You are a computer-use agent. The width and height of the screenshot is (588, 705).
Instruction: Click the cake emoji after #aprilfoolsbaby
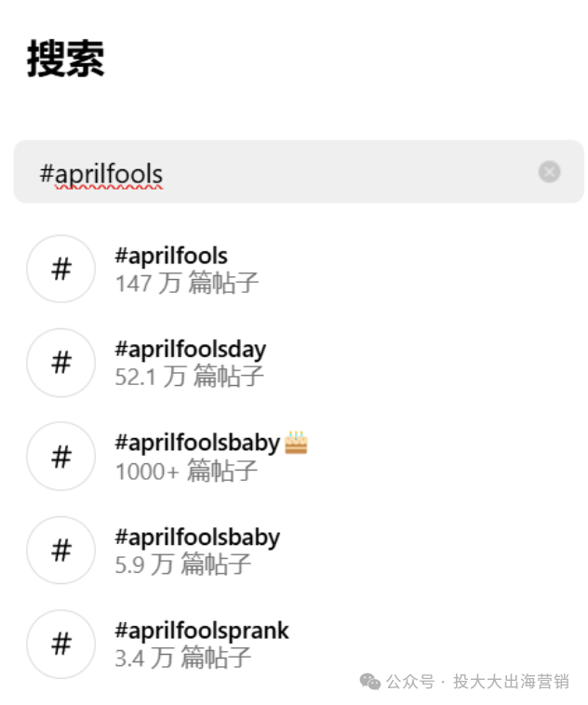click(296, 443)
